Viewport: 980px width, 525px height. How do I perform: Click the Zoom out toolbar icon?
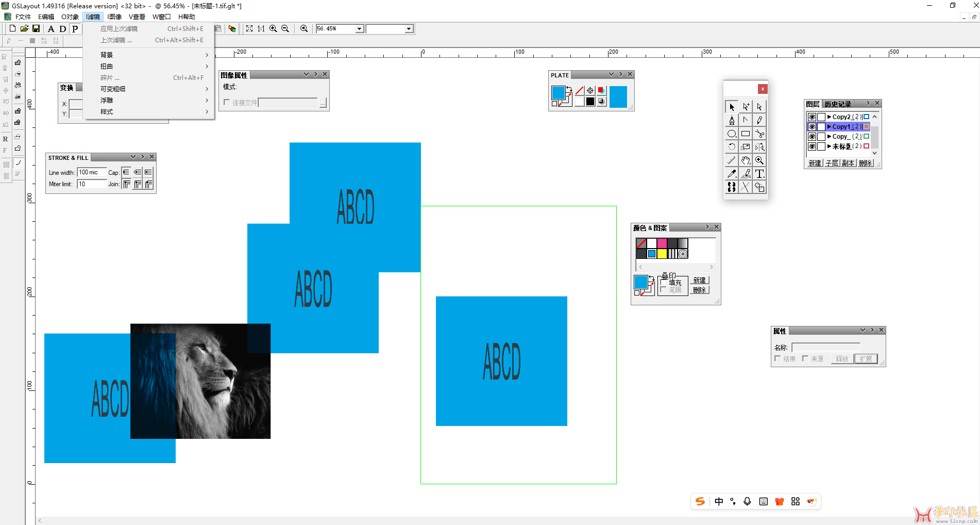[285, 28]
